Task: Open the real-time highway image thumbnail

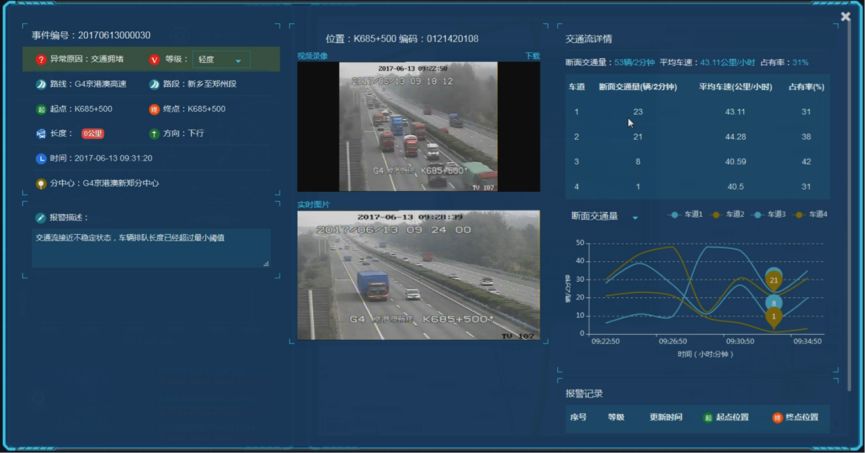Action: 419,275
